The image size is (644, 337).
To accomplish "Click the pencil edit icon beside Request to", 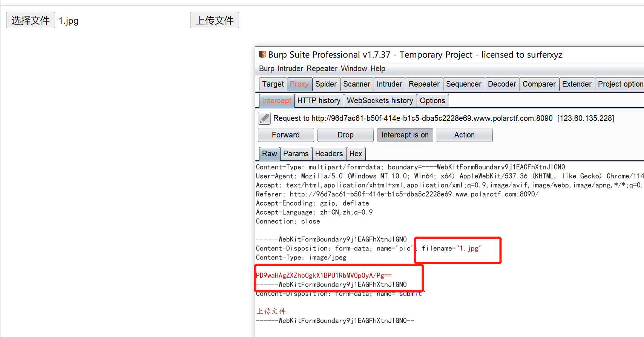I will [x=264, y=118].
